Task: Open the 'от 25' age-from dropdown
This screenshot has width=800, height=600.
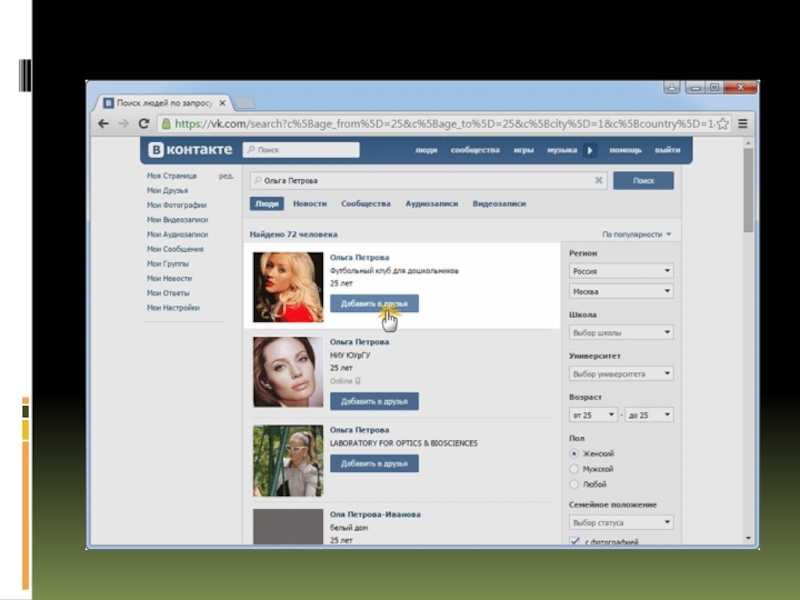Action: (593, 415)
